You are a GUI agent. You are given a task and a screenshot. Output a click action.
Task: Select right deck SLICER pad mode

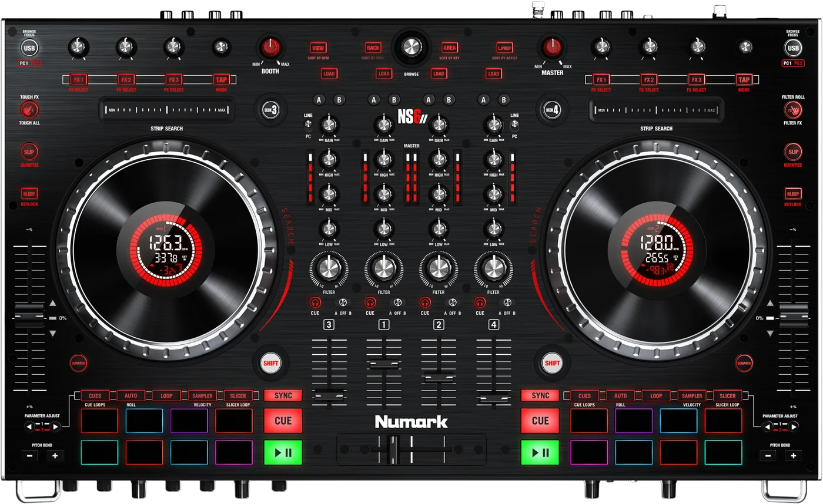[728, 396]
